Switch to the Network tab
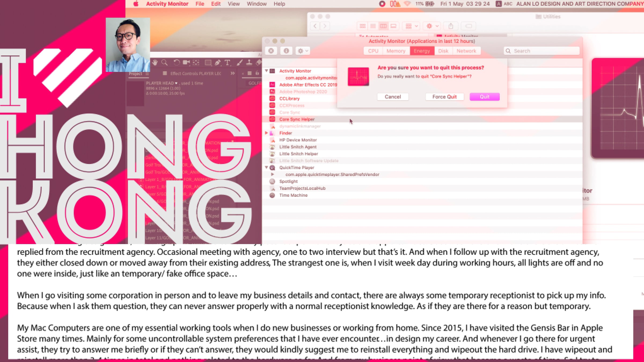The width and height of the screenshot is (644, 362). tap(466, 51)
